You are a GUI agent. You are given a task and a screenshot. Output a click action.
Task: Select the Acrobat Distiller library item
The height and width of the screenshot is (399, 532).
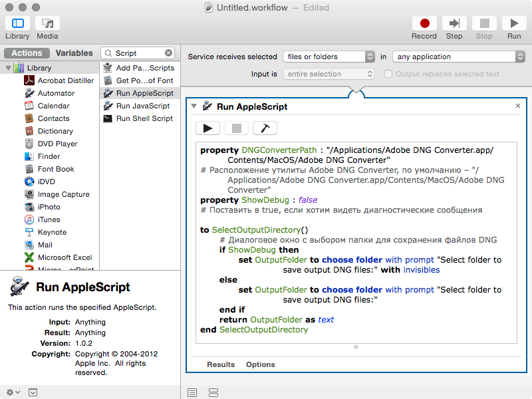coord(59,80)
